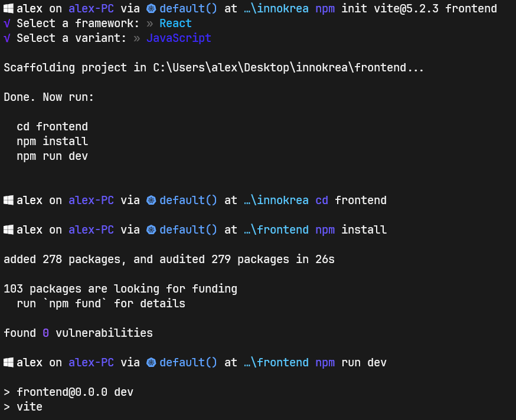Click the Kubernetes icon on the cd frontend prompt line
The width and height of the screenshot is (516, 420).
(x=151, y=201)
